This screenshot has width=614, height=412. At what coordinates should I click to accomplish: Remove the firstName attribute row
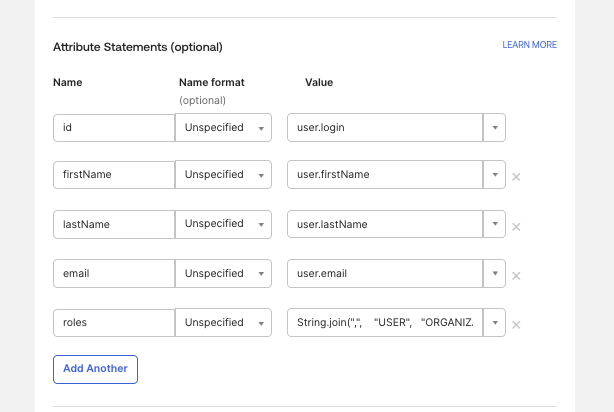tap(516, 177)
